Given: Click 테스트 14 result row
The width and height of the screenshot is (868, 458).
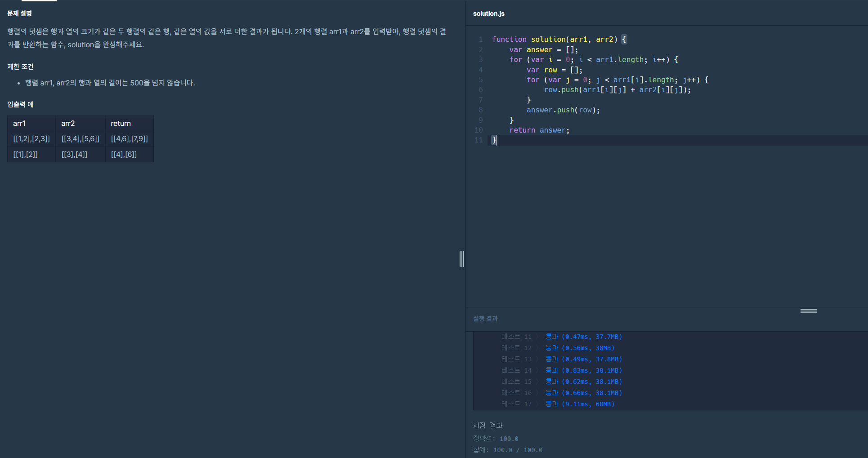Looking at the screenshot, I should tap(562, 370).
